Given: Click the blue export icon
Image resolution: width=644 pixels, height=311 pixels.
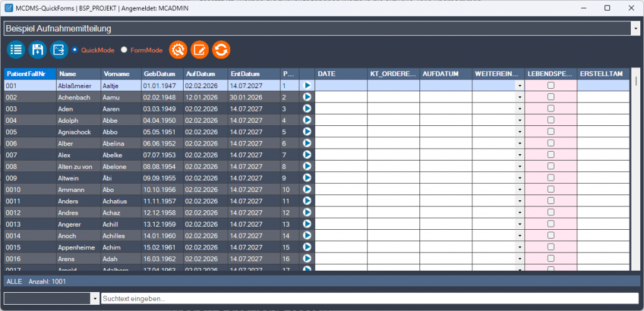Looking at the screenshot, I should (x=58, y=50).
